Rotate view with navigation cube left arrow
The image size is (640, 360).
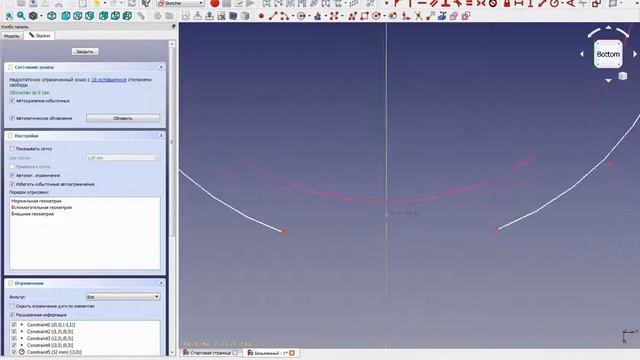click(582, 54)
